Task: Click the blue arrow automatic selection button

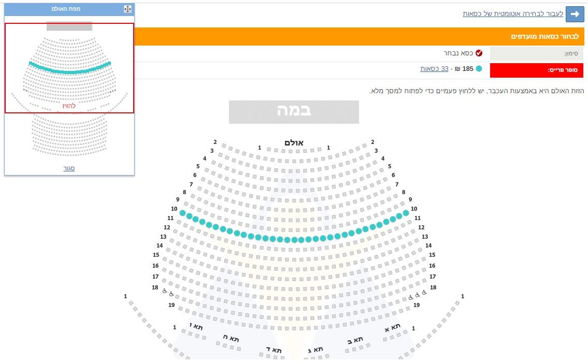Action: coord(575,14)
